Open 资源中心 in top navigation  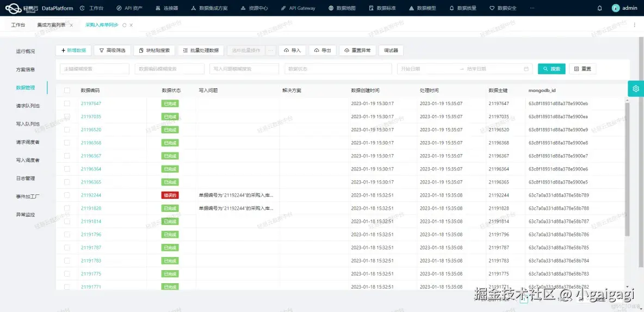(x=254, y=8)
